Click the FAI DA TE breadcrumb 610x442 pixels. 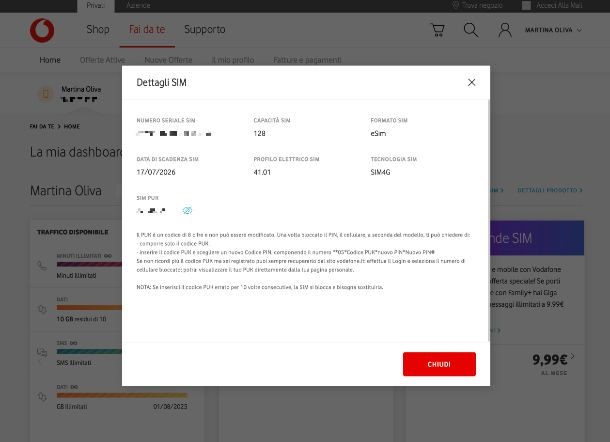[x=42, y=126]
